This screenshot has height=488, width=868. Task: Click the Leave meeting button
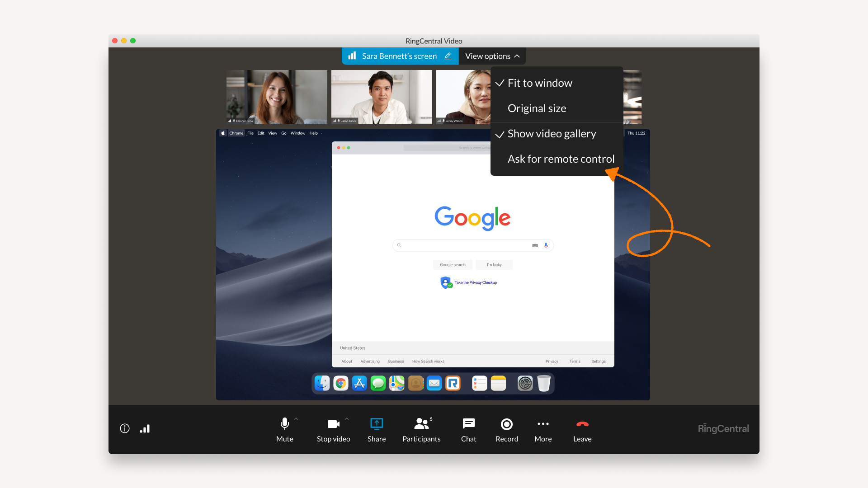click(x=582, y=428)
